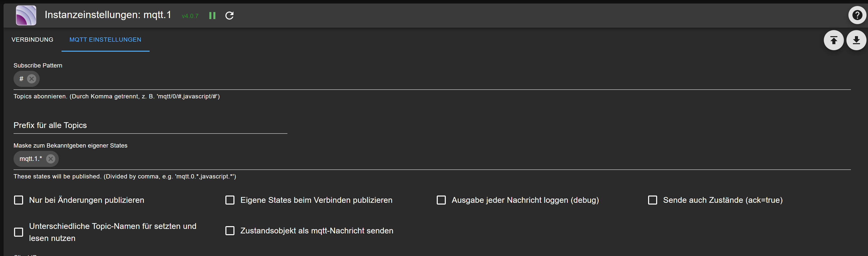
Task: Open help via question mark icon
Action: (857, 15)
